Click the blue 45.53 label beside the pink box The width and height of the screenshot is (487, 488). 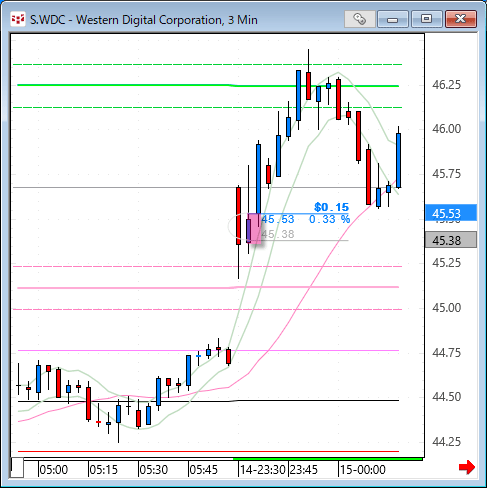pyautogui.click(x=278, y=219)
